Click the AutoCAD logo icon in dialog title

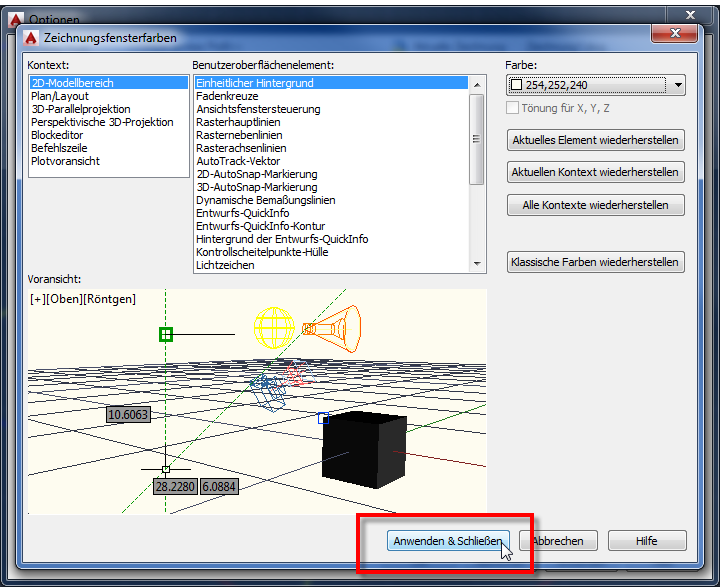tap(32, 37)
